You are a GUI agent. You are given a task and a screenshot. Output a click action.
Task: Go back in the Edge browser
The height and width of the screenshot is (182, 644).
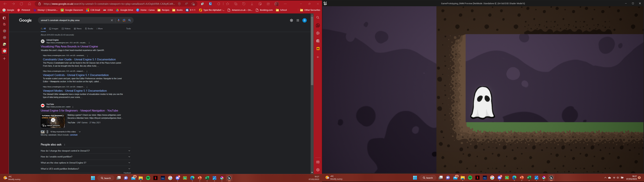point(5,4)
